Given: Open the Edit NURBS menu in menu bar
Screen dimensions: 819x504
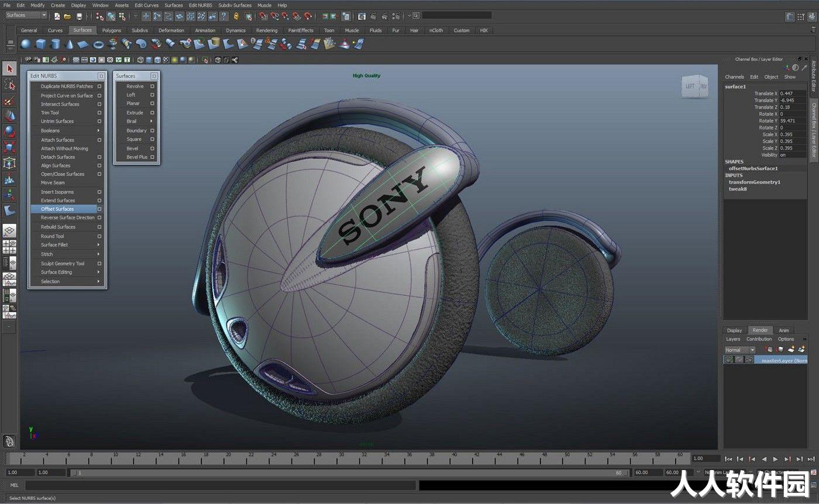Looking at the screenshot, I should coord(200,5).
